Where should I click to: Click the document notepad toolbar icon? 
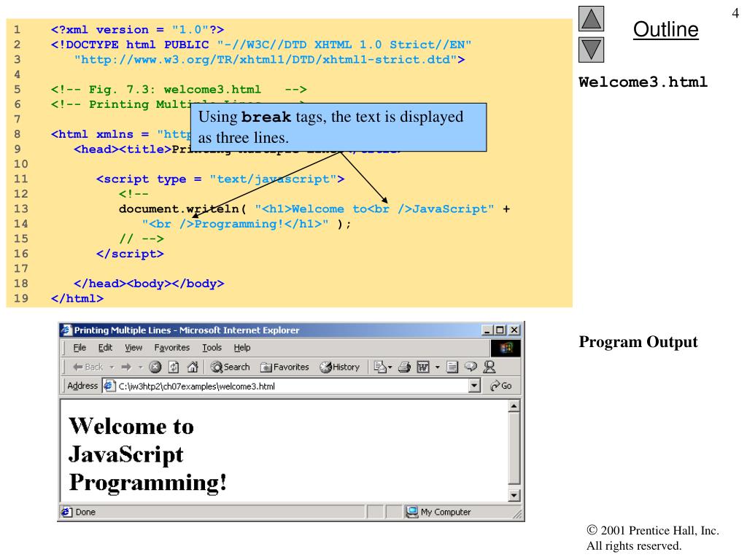(x=452, y=367)
